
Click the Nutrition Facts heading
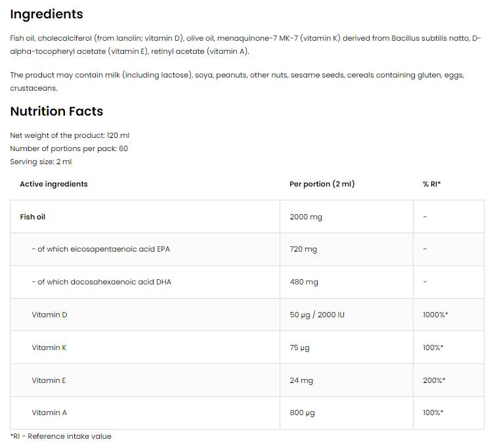tap(56, 111)
